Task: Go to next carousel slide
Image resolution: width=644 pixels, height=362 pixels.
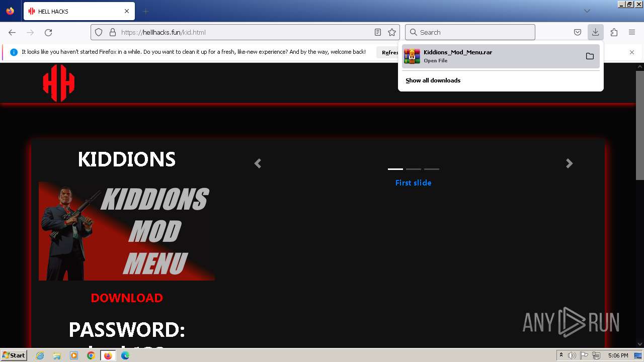Action: pos(570,163)
